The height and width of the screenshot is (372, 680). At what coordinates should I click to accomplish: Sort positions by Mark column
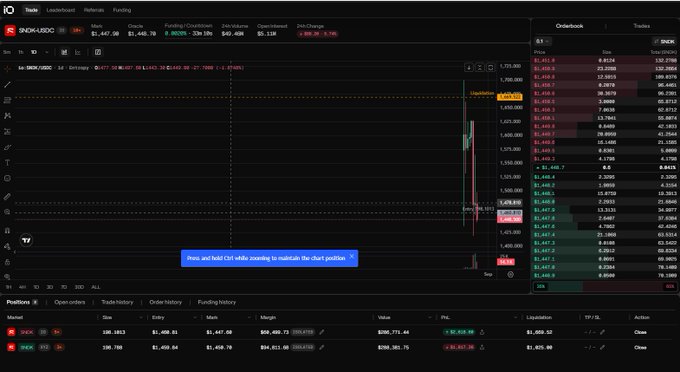tap(228, 317)
